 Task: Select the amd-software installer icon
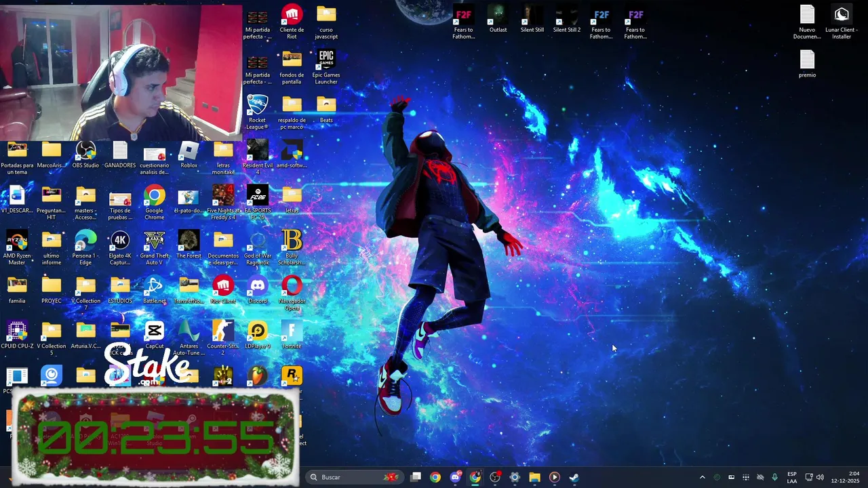coord(292,155)
